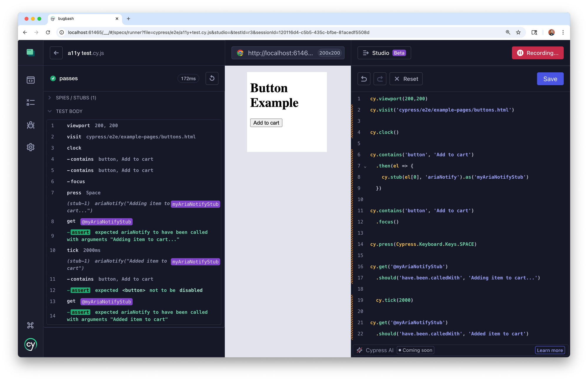Open Cypress settings via gear icon
Viewport: 588px width, 381px height.
[x=31, y=147]
